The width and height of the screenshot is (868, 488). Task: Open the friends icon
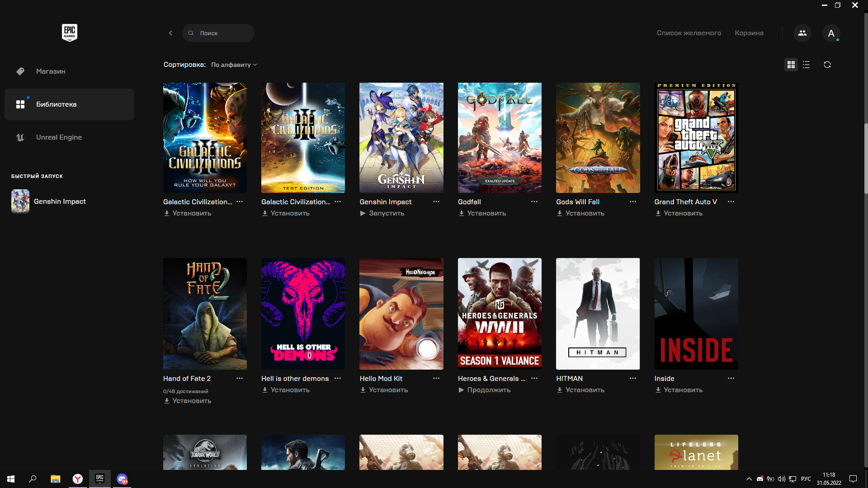[802, 33]
